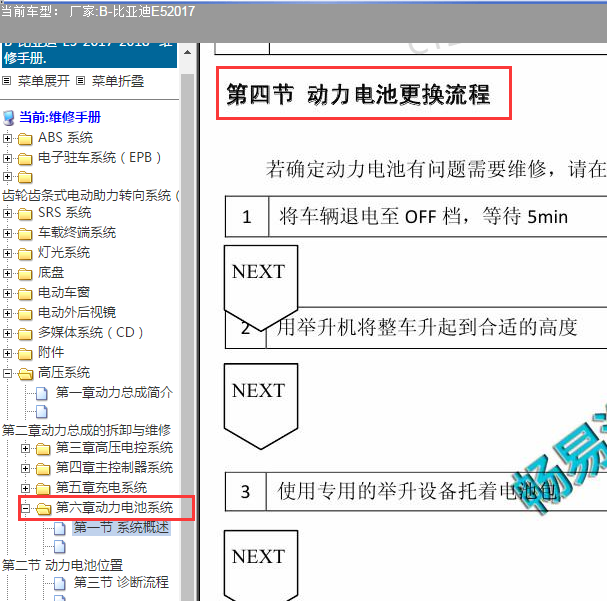Select the 第六章动力电池系统 label

tap(114, 507)
